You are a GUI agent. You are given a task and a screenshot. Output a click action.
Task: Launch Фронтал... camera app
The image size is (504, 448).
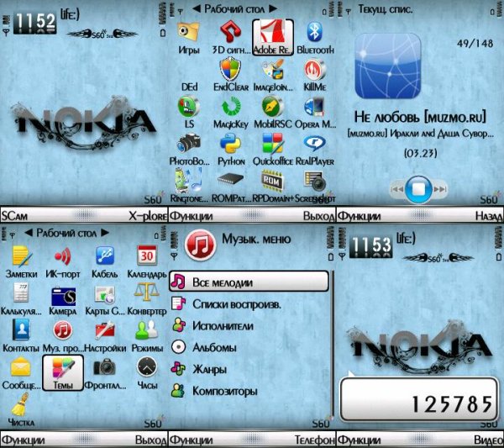coord(105,372)
